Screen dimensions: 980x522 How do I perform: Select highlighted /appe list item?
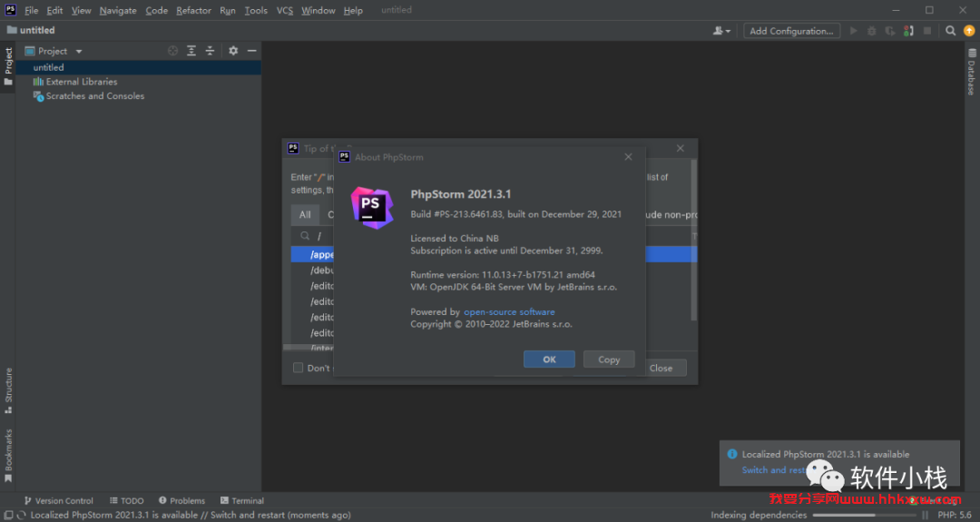pos(312,254)
